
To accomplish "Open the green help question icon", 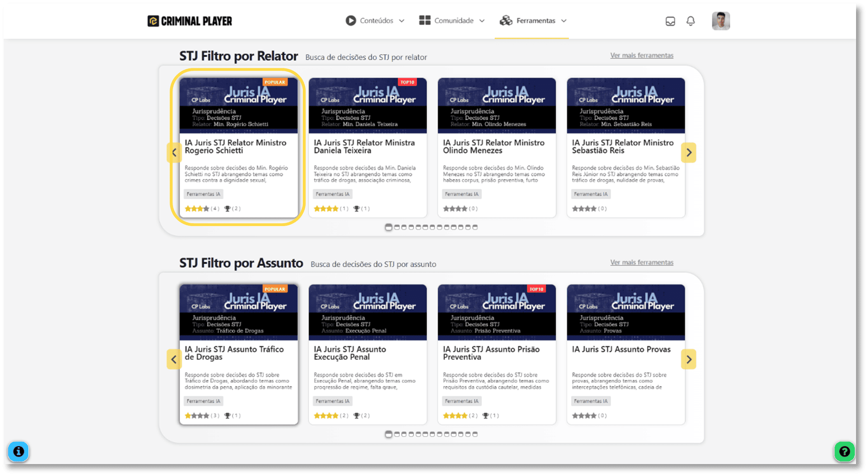I will (844, 451).
